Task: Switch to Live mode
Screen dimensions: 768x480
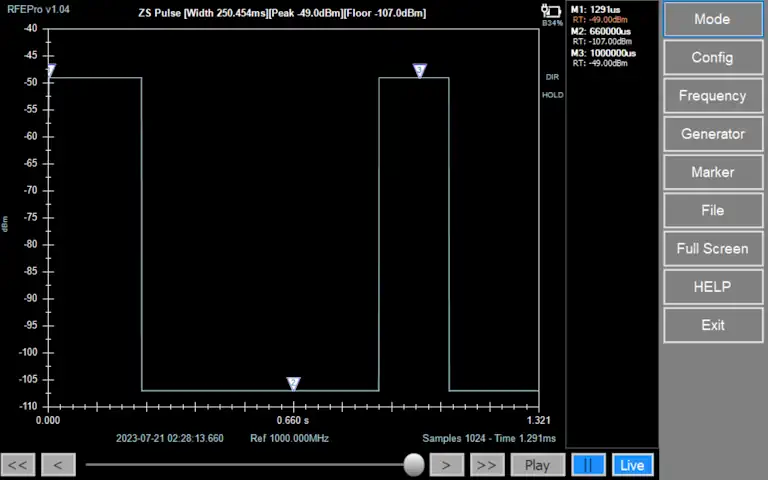Action: [632, 465]
